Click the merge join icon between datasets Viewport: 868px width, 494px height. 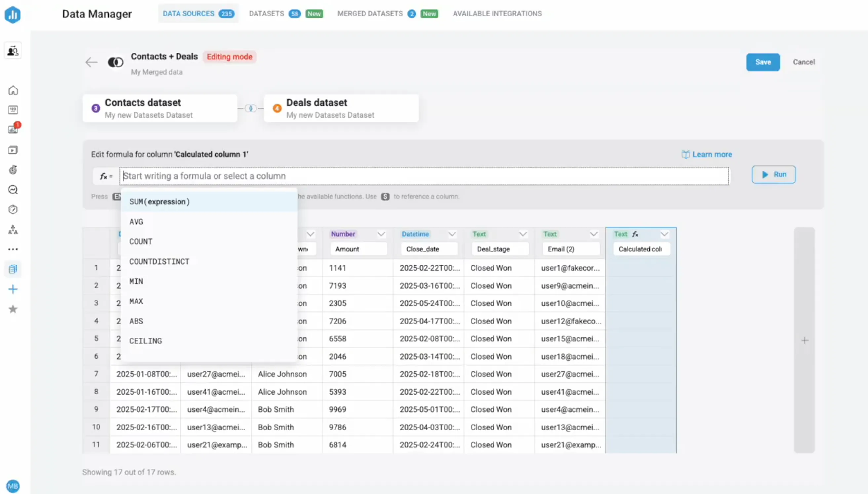[251, 108]
